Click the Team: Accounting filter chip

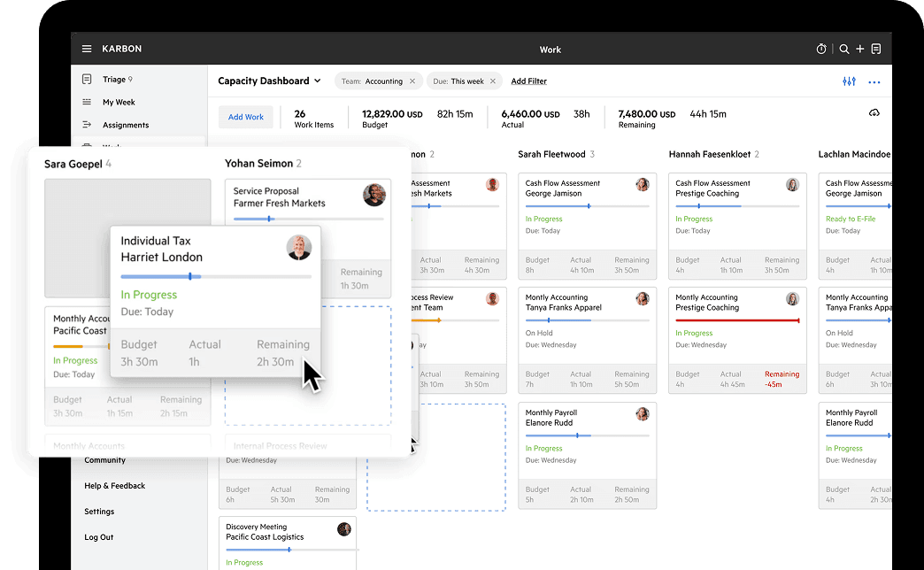[x=378, y=81]
